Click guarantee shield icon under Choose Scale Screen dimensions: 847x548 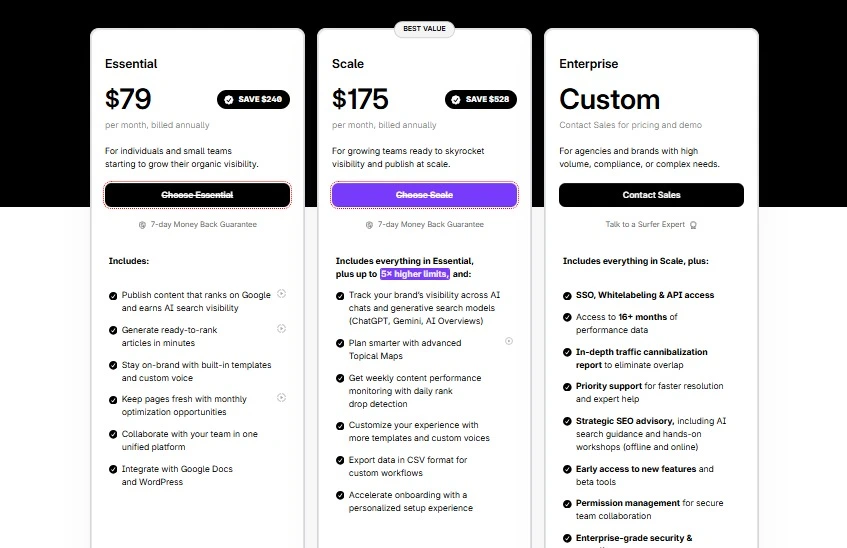(x=369, y=225)
